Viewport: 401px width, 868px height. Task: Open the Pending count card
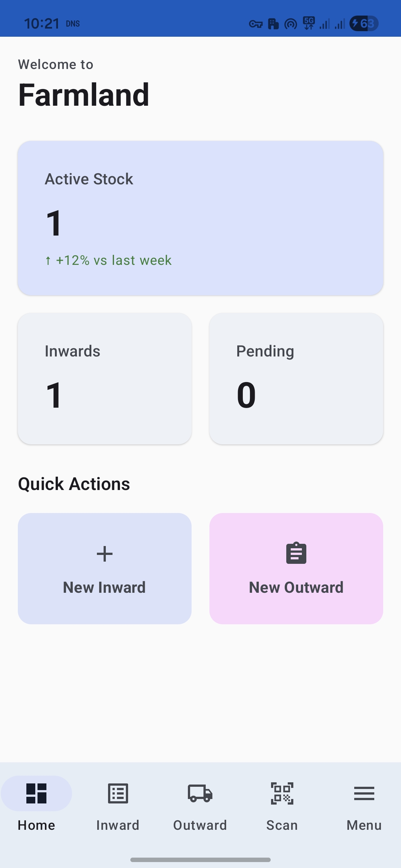pyautogui.click(x=296, y=378)
